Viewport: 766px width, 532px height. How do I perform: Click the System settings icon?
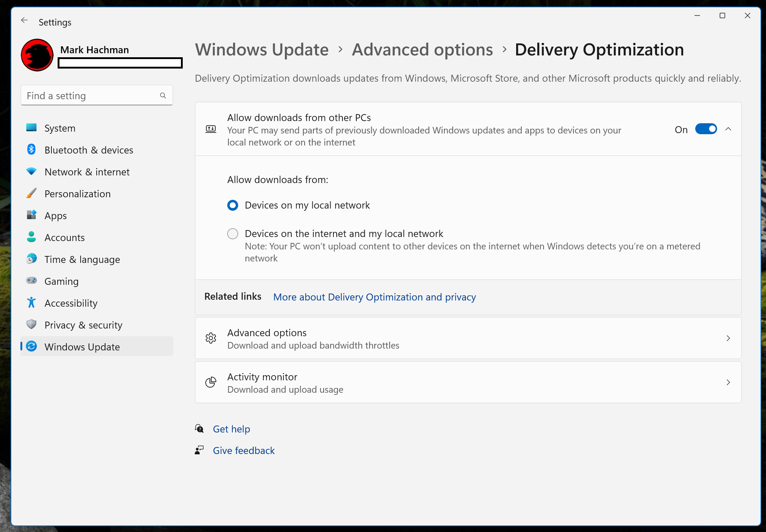point(32,128)
